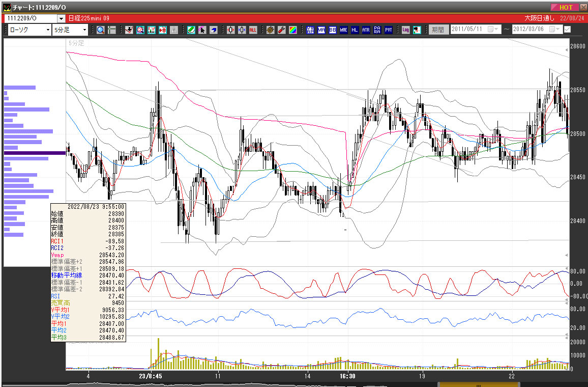Click the 始値 28390 open price row
The image size is (588, 387).
coord(88,214)
